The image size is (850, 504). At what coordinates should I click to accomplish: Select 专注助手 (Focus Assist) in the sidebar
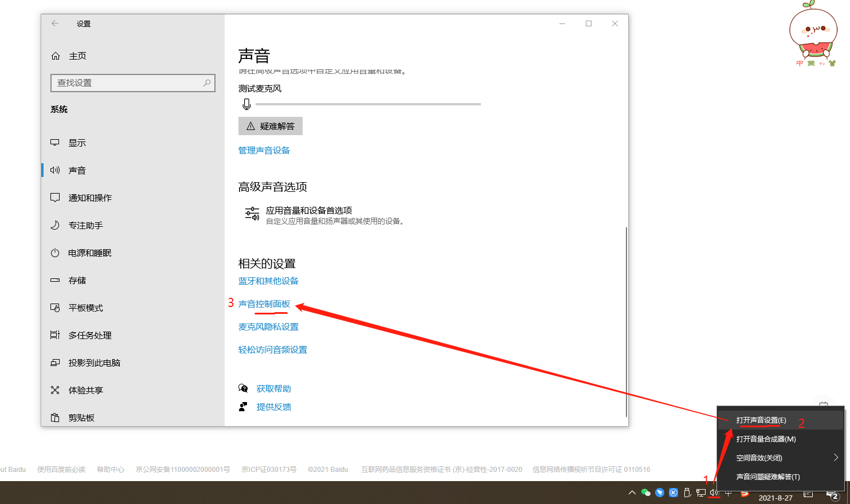click(85, 225)
